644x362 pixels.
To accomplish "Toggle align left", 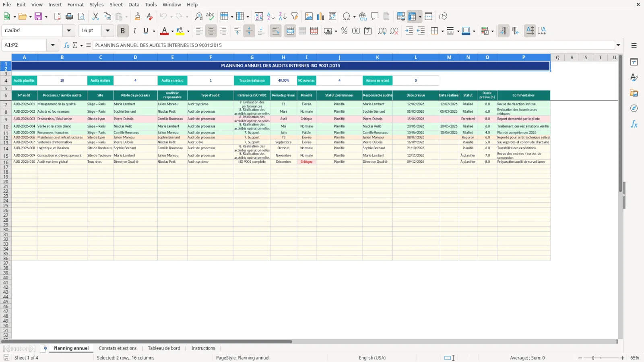I will tap(199, 31).
